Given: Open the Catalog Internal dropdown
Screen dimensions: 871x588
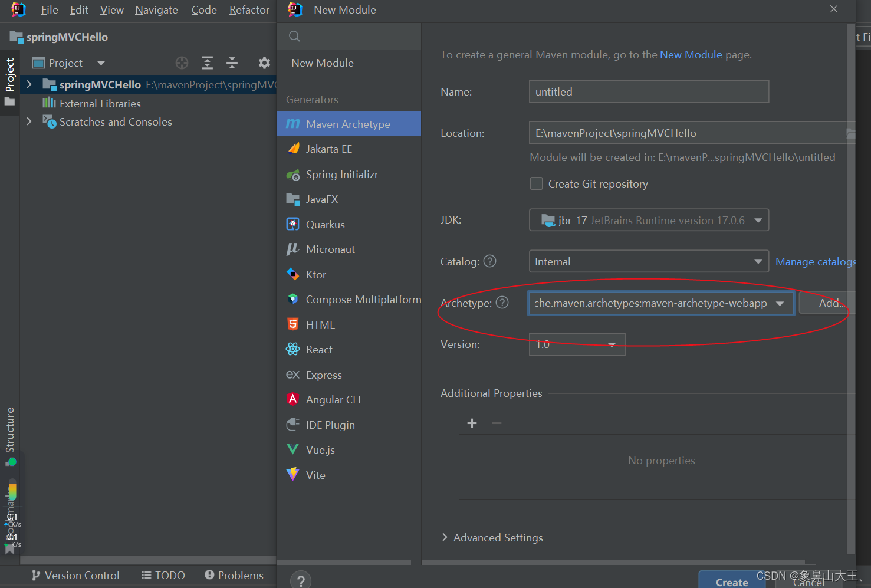Looking at the screenshot, I should [649, 261].
